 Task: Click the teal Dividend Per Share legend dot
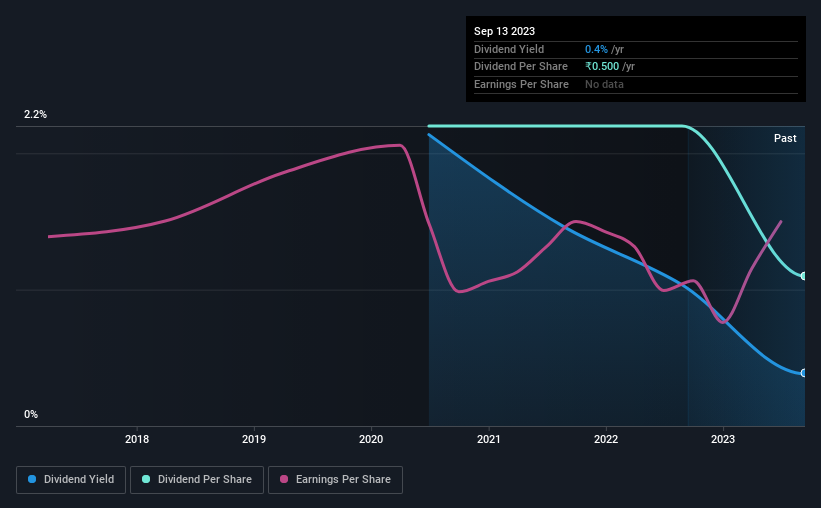tap(146, 479)
